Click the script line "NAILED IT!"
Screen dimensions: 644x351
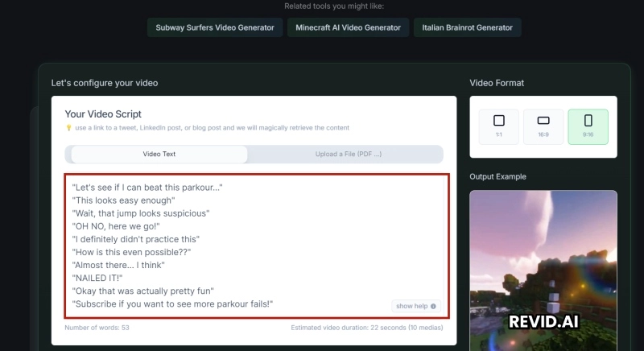click(97, 278)
